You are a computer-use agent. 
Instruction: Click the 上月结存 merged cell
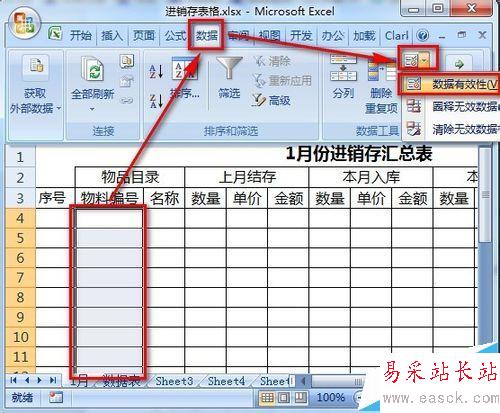(x=247, y=177)
